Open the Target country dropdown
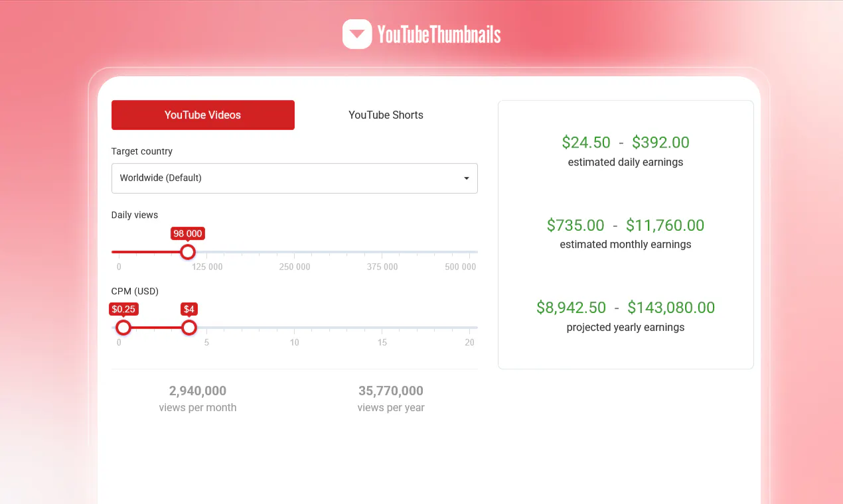Image resolution: width=843 pixels, height=504 pixels. click(x=295, y=178)
